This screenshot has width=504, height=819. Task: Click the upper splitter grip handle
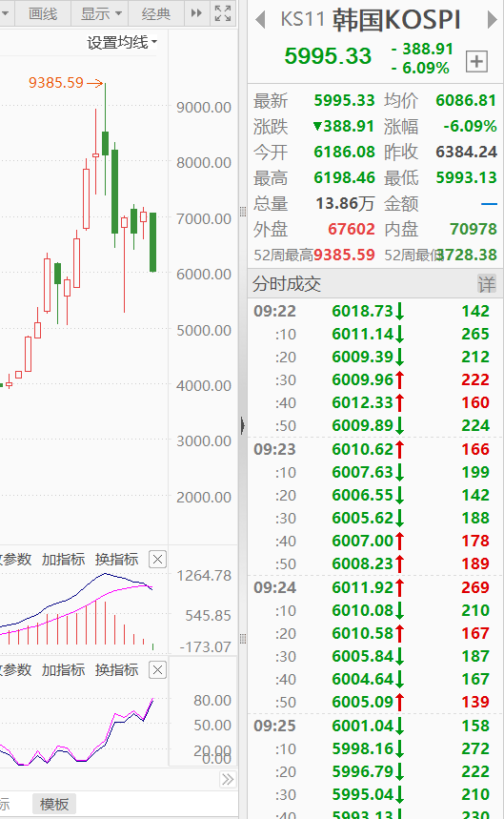(x=243, y=212)
